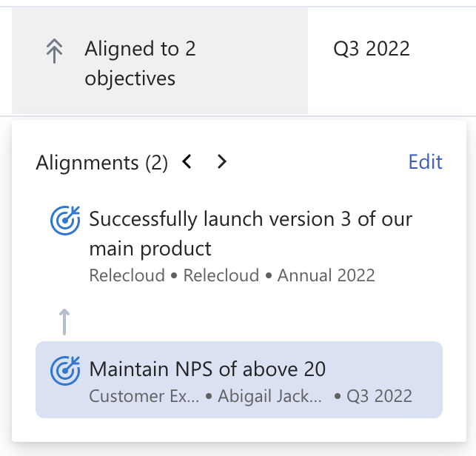Open the "Maintain NPS of above 20" title
This screenshot has width=476, height=456.
(x=207, y=368)
